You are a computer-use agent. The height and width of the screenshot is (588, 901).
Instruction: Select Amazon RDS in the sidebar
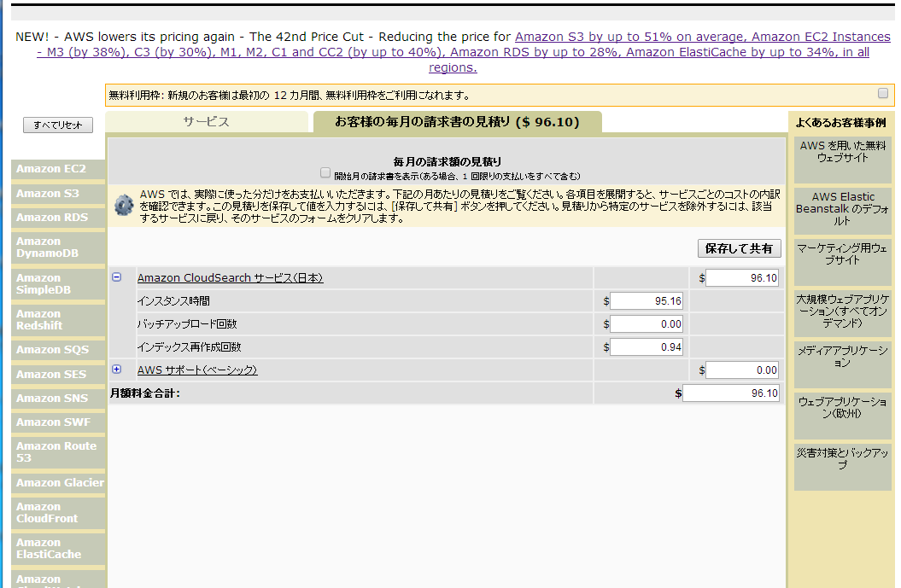[x=58, y=218]
